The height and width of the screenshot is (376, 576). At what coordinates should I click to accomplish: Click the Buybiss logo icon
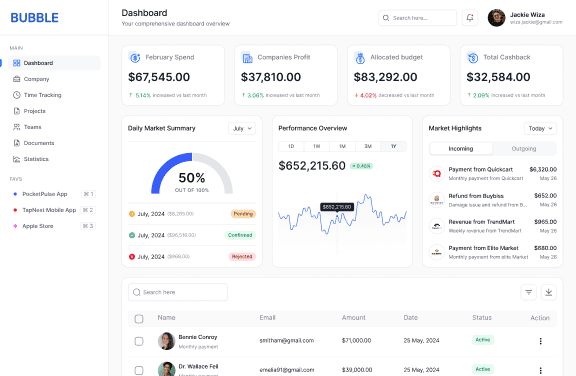[x=437, y=200]
